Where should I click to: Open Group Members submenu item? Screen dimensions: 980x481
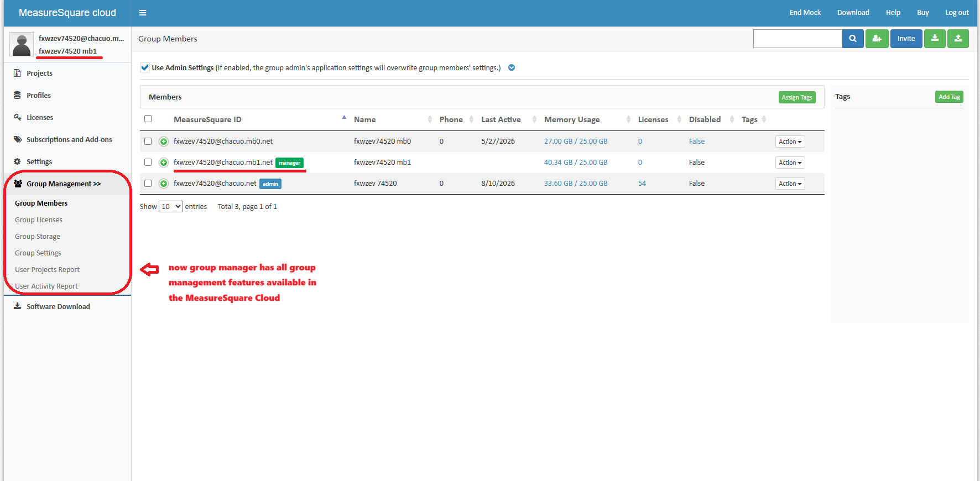41,203
